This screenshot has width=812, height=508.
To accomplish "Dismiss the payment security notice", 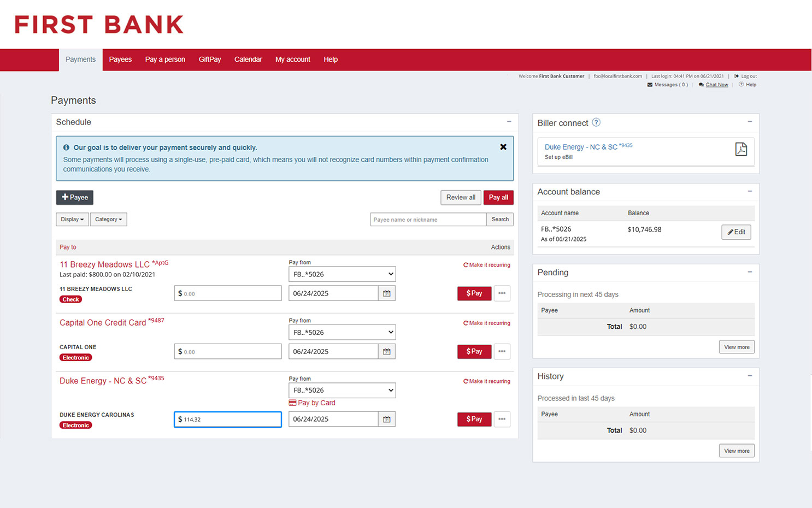I will tap(503, 146).
